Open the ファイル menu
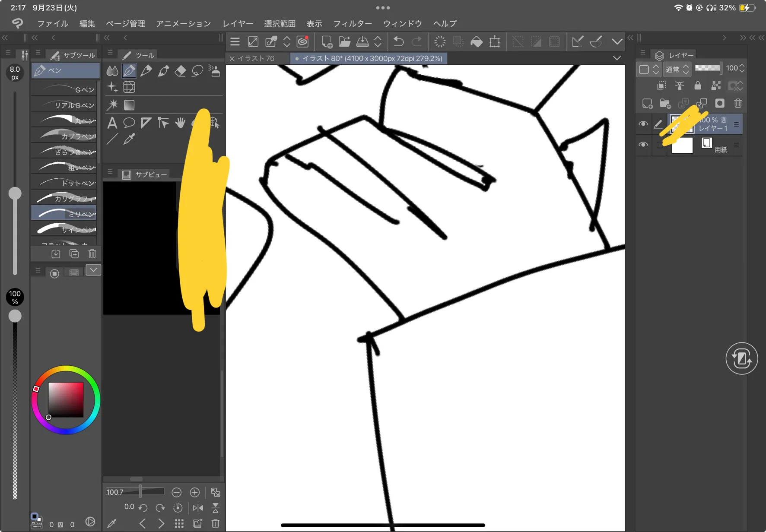The image size is (766, 532). (x=53, y=23)
